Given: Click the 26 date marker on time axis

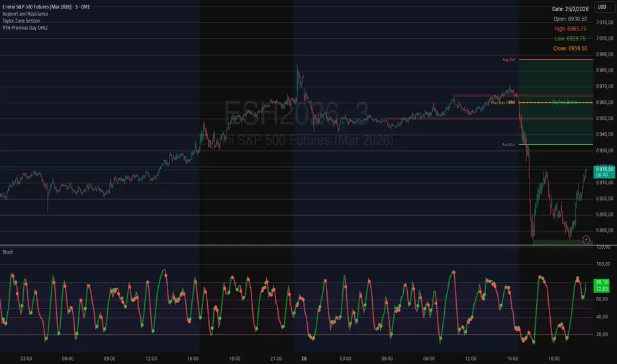Looking at the screenshot, I should click(x=304, y=359).
